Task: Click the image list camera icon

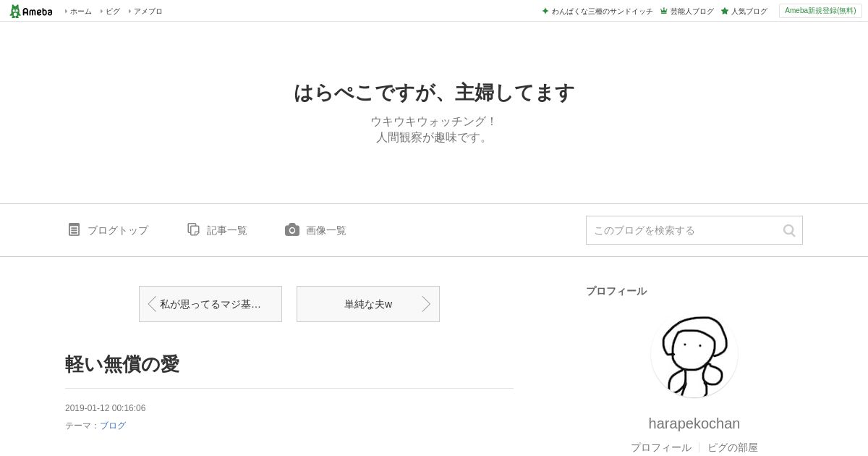Action: [x=292, y=229]
